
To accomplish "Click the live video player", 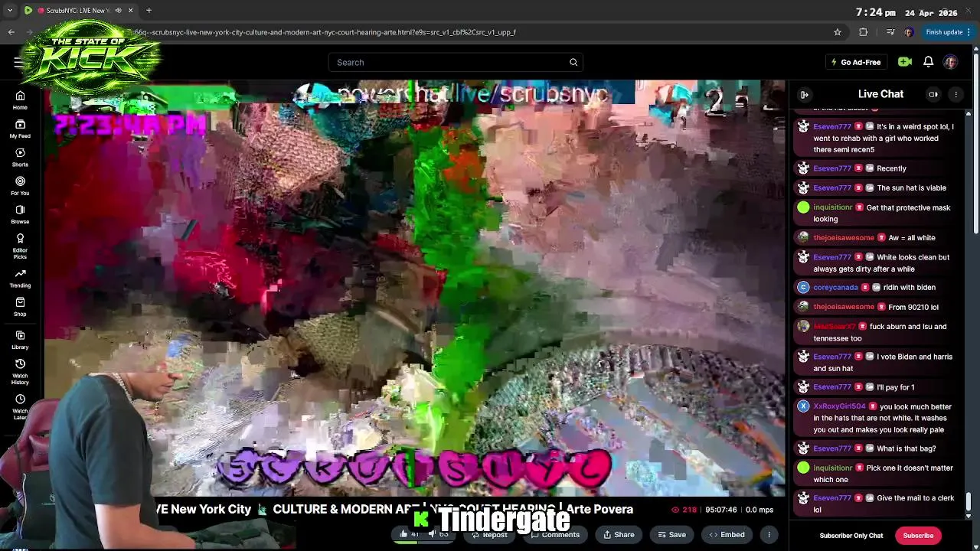I will click(x=414, y=289).
